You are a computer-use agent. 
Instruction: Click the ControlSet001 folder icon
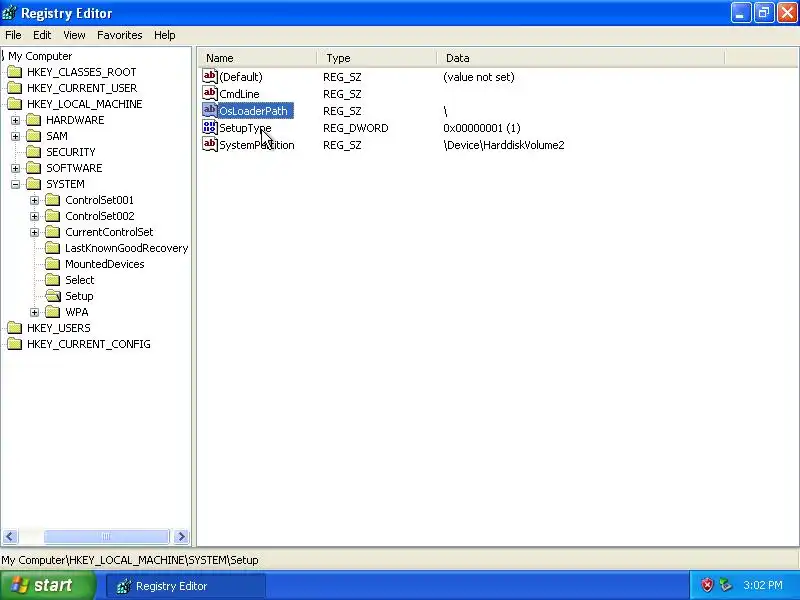[53, 199]
